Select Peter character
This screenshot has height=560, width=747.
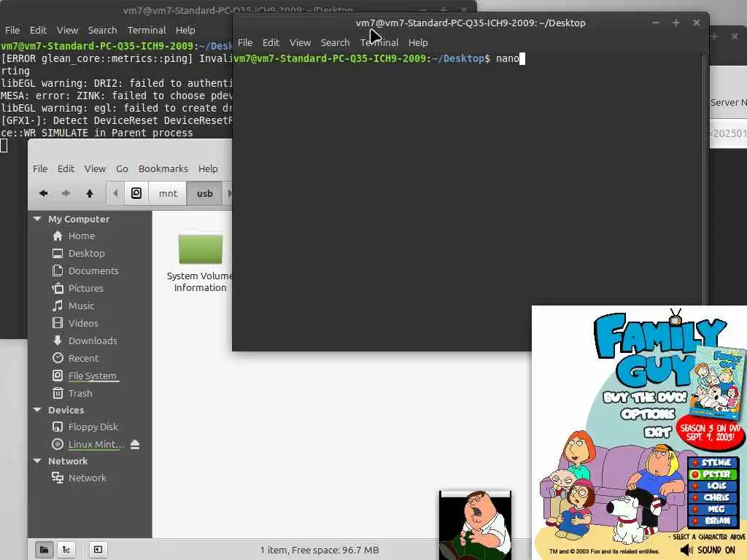(x=713, y=474)
